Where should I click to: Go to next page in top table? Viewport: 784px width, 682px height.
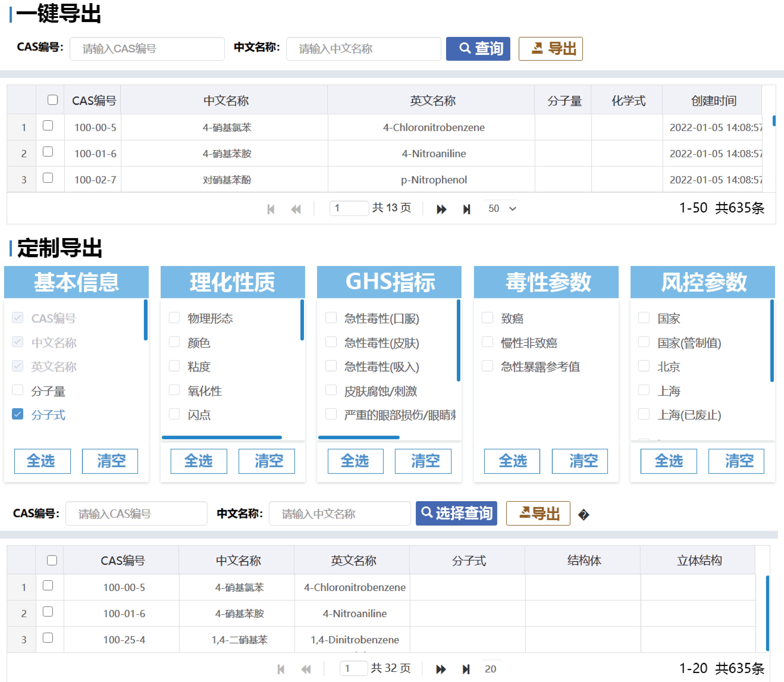pos(441,209)
